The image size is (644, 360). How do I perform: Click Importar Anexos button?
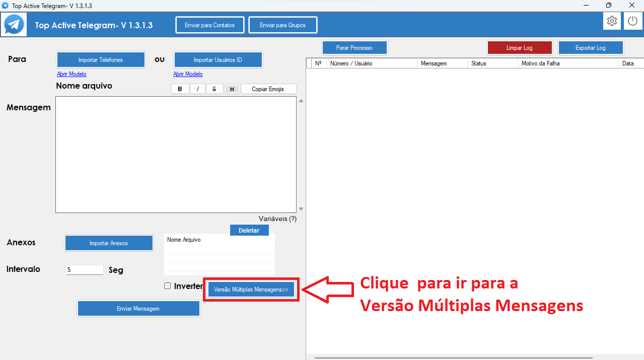coord(109,243)
